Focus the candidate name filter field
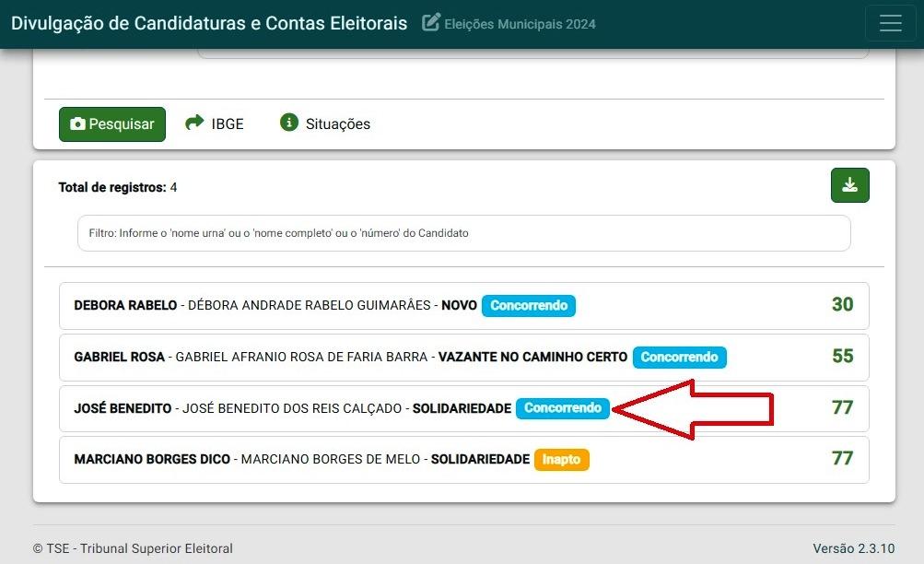The image size is (924, 564). [463, 233]
